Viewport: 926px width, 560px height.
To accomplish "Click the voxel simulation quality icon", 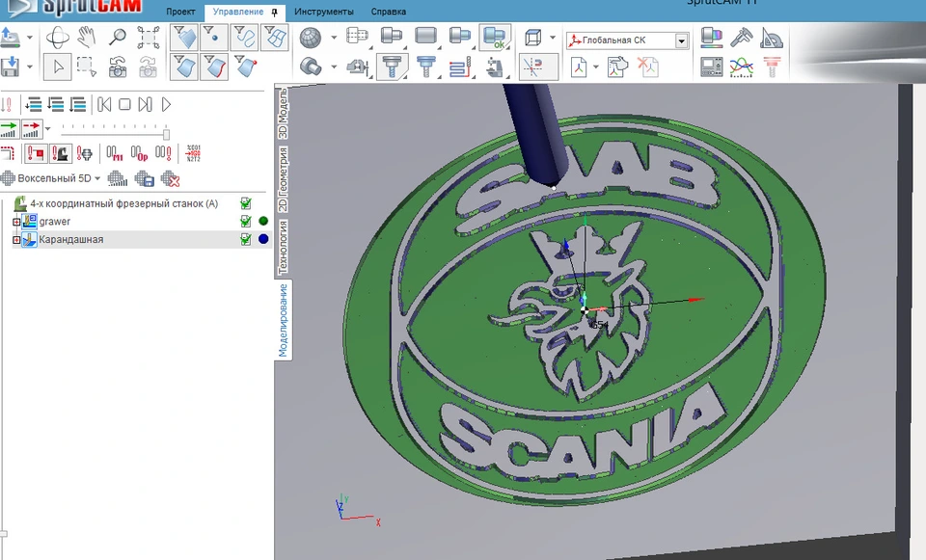I will pyautogui.click(x=118, y=178).
